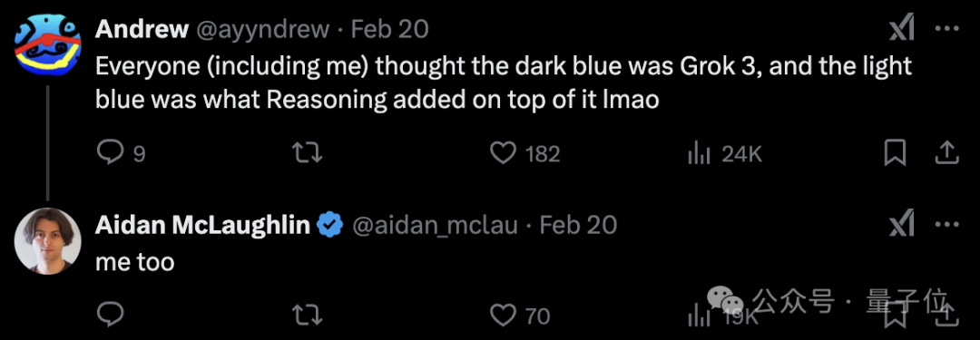Image resolution: width=980 pixels, height=340 pixels.
Task: Open @ayyndrew handle link
Action: coord(263,29)
